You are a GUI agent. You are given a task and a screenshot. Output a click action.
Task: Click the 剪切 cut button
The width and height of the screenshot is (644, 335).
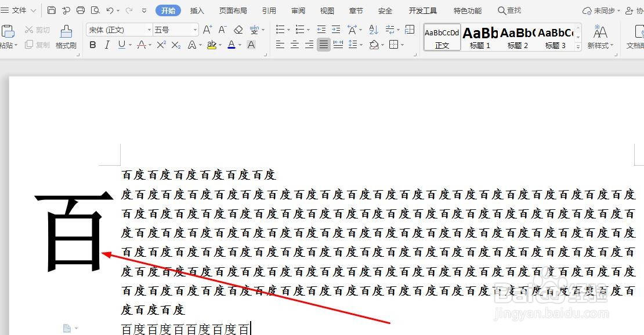(37, 30)
